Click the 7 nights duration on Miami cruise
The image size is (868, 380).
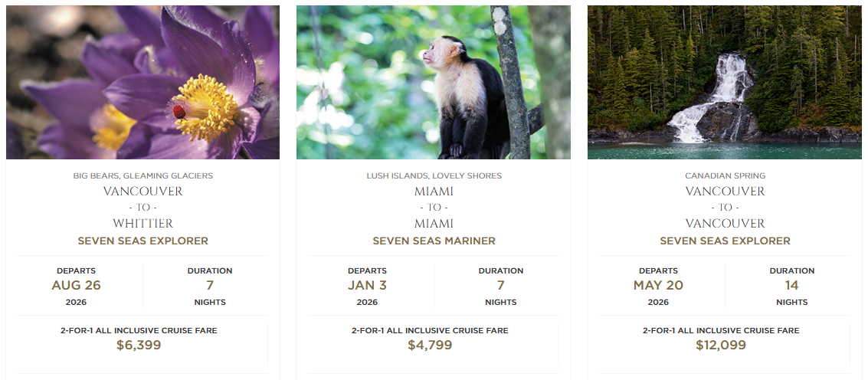click(501, 286)
